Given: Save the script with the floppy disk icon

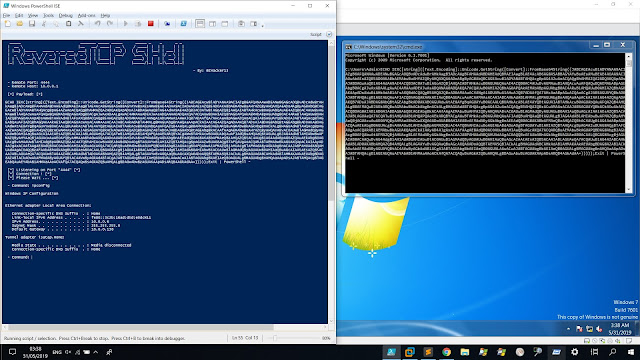Looking at the screenshot, I should pos(32,24).
